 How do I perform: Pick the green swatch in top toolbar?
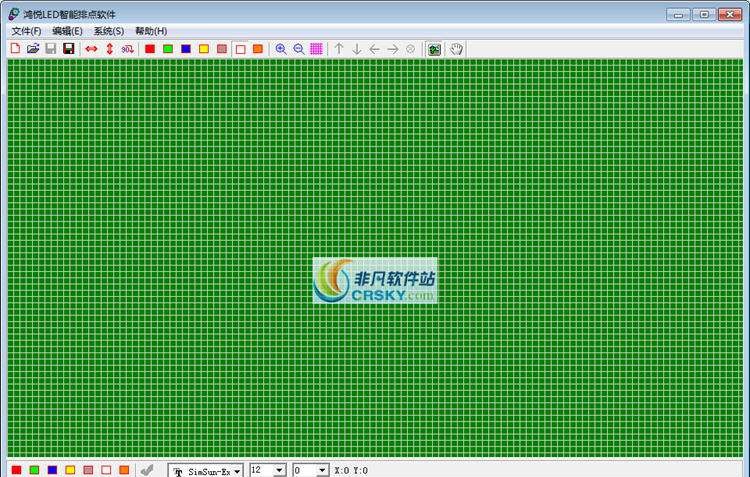click(168, 49)
